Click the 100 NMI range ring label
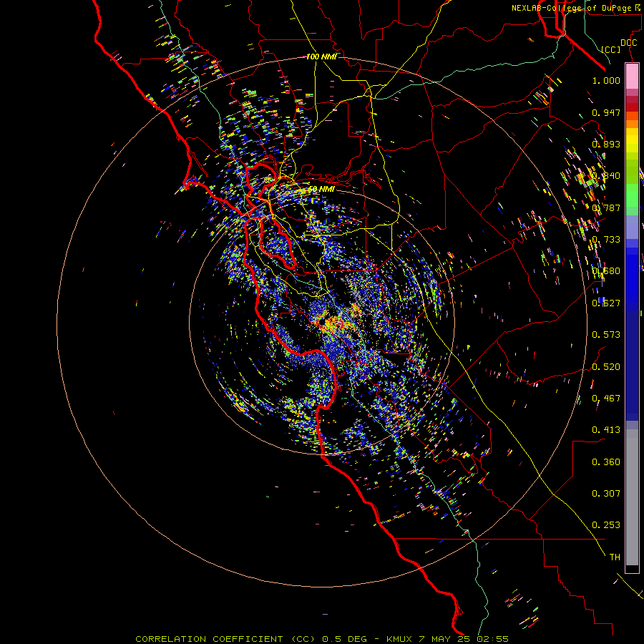This screenshot has height=644, width=644. click(321, 57)
